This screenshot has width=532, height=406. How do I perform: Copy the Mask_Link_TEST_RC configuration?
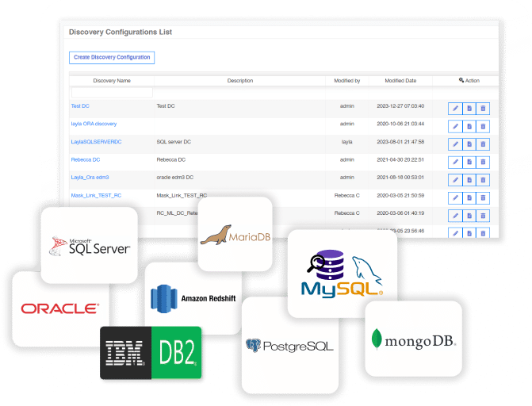pyautogui.click(x=469, y=198)
